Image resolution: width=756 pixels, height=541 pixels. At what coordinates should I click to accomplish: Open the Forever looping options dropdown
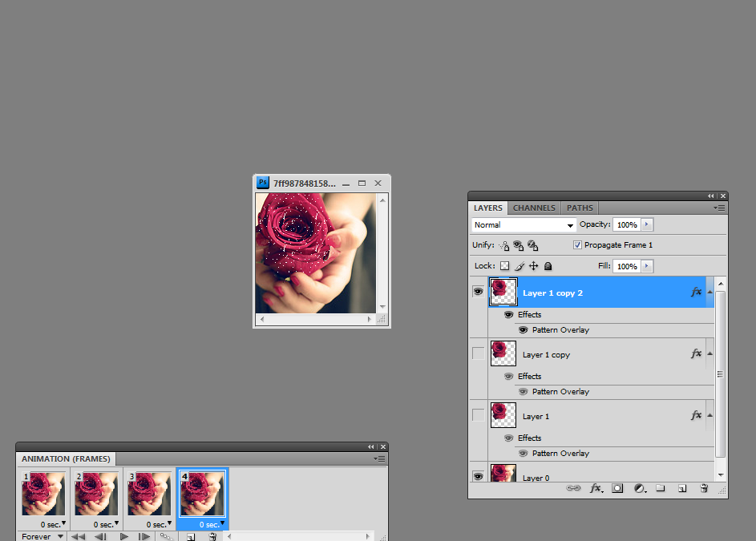pyautogui.click(x=43, y=536)
